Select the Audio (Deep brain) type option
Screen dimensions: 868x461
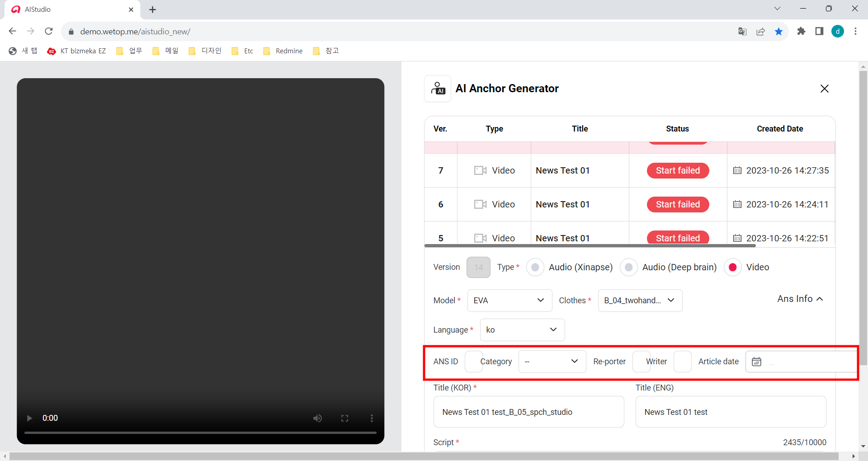click(628, 267)
